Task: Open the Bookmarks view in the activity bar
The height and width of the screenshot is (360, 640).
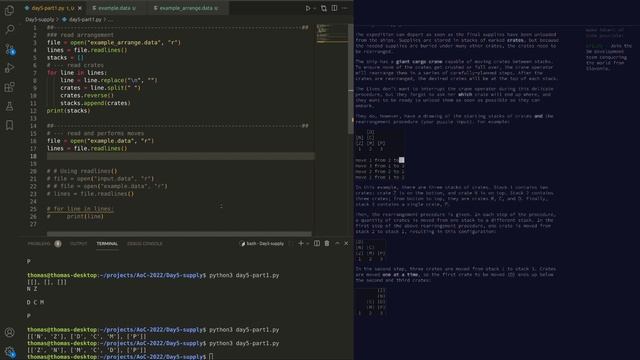Action: point(9,125)
